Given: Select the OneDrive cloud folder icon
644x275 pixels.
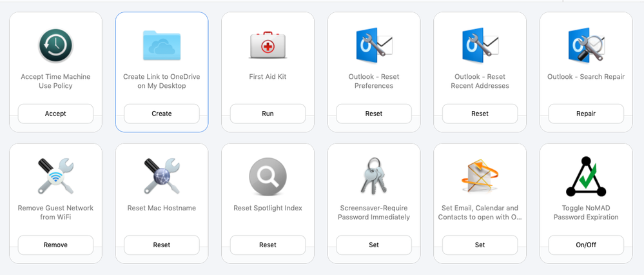Looking at the screenshot, I should pos(161,45).
